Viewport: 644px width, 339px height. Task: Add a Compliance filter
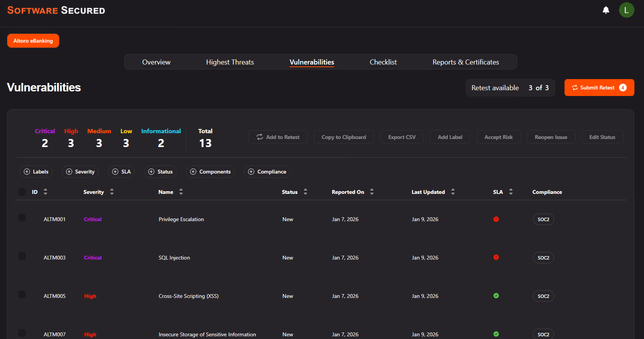point(267,172)
